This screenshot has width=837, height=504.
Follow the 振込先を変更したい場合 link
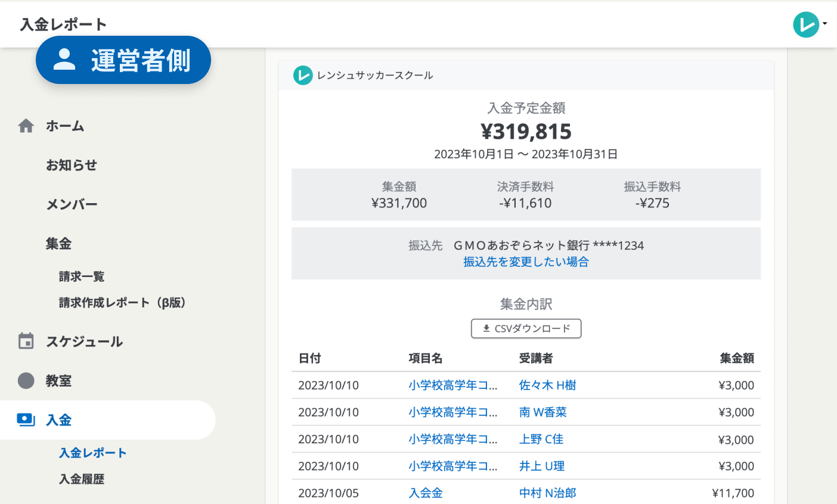pos(526,262)
